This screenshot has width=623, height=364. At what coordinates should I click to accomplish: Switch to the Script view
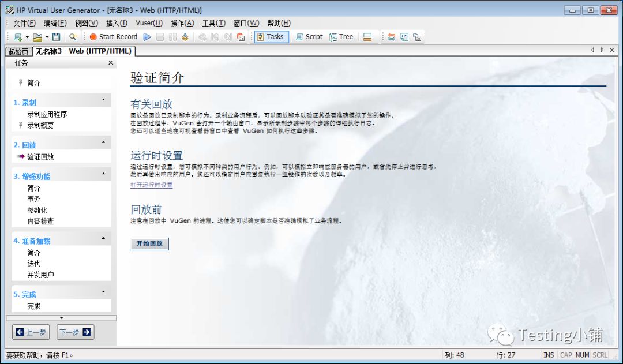click(x=309, y=37)
